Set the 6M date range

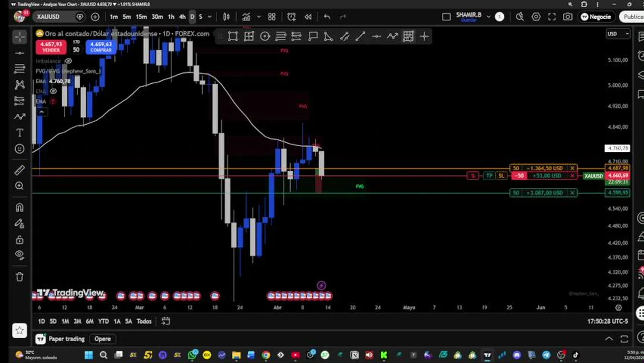click(90, 321)
